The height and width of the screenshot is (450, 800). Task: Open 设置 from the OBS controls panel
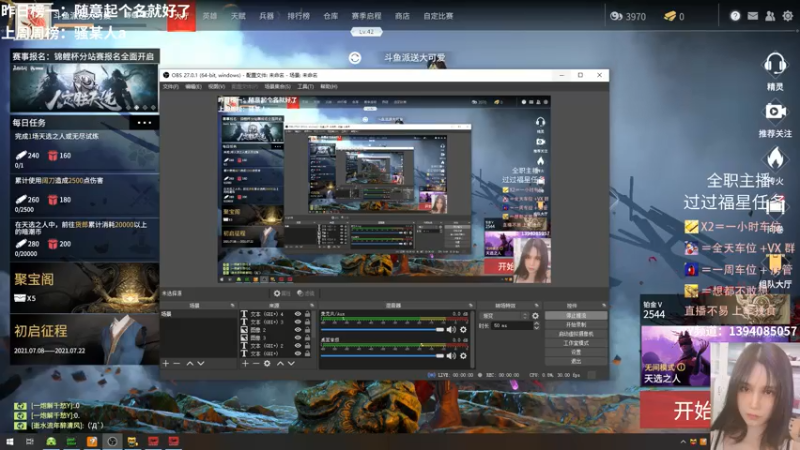576,352
